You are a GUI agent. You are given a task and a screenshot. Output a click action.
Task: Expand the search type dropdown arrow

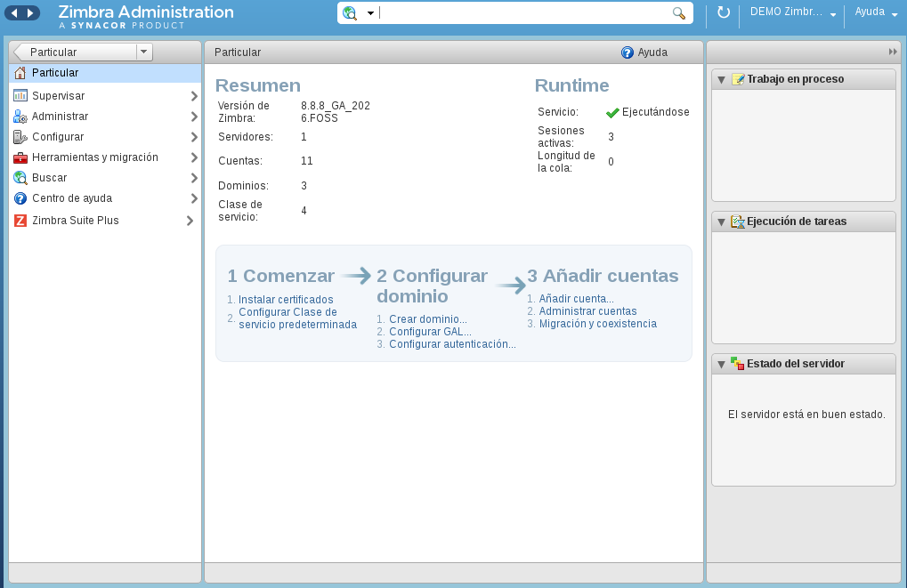click(x=370, y=13)
